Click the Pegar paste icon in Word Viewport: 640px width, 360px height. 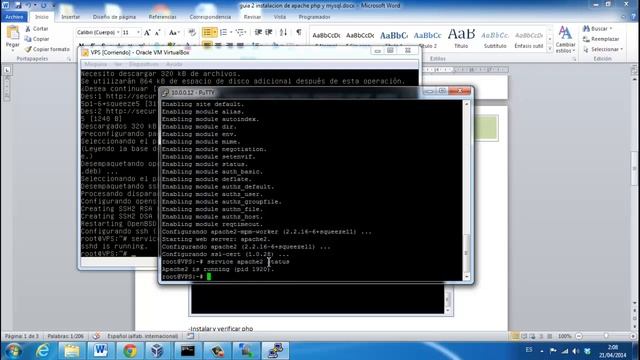point(13,33)
